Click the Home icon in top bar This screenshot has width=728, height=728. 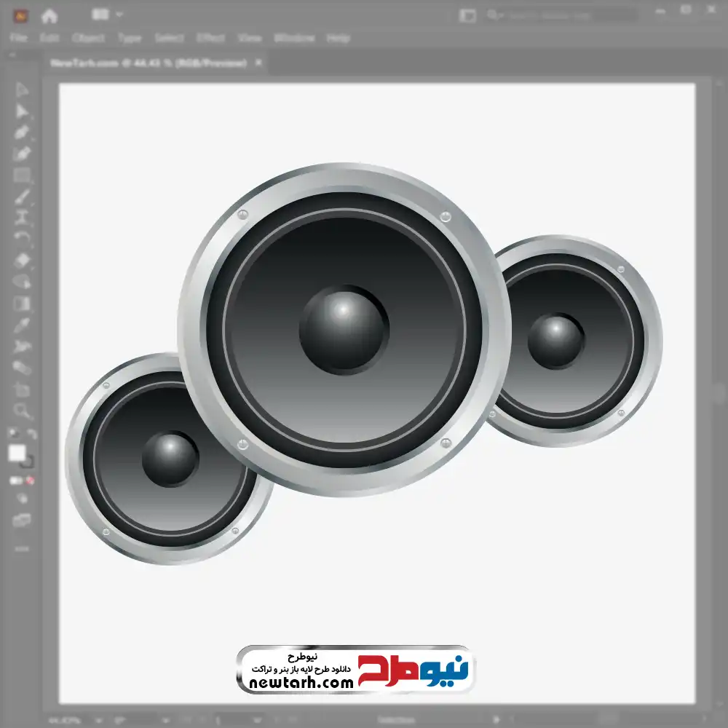pos(50,15)
